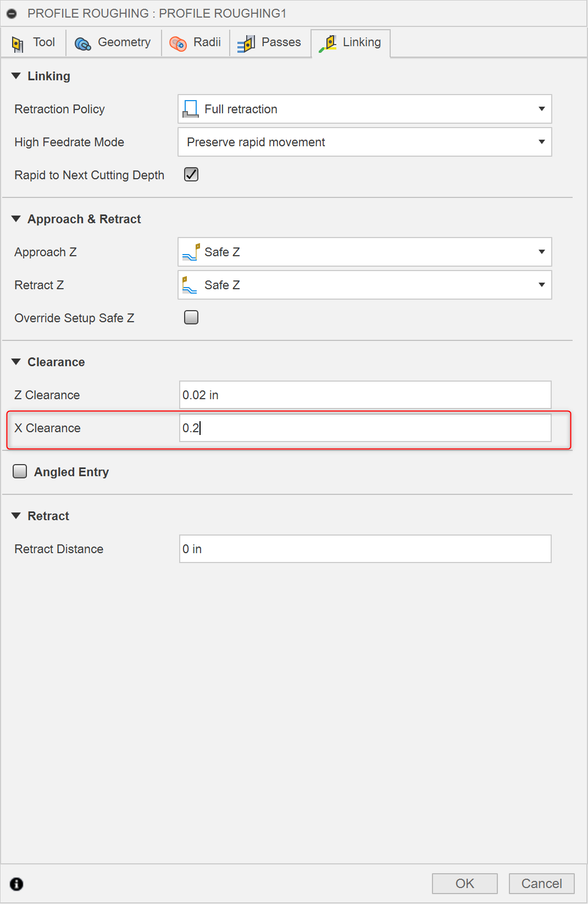Enable Override Setup Safe Z checkbox
Screen dimensions: 588x904
coord(191,317)
